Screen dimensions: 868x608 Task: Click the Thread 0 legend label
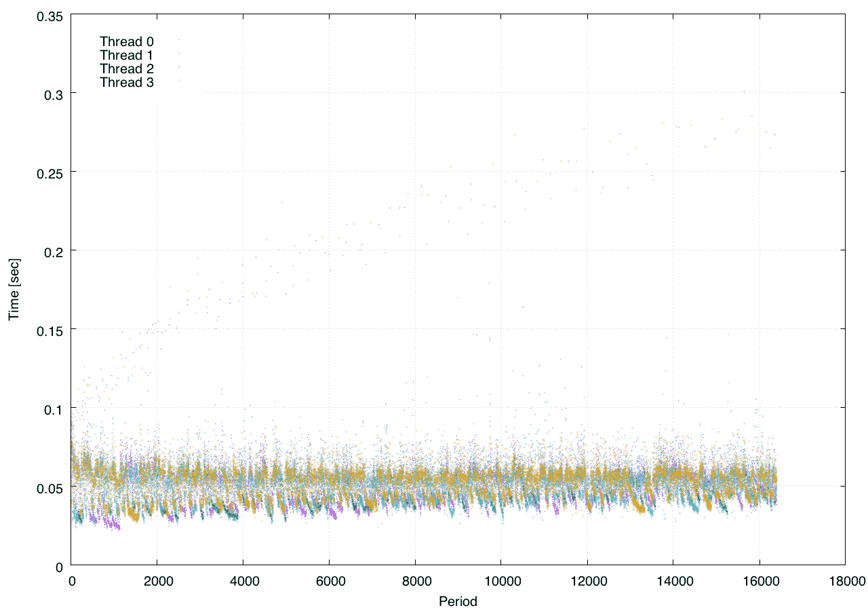pyautogui.click(x=127, y=41)
